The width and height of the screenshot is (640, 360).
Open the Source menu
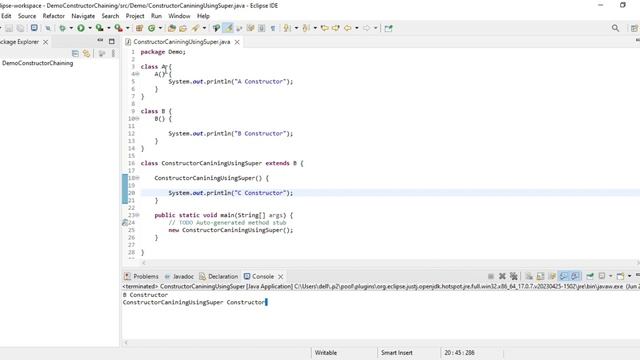(x=27, y=16)
